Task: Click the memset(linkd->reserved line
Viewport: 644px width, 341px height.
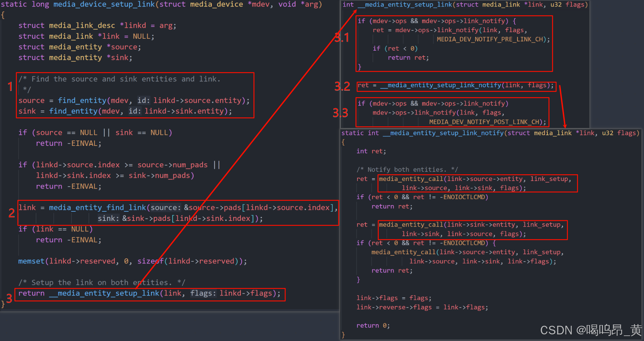Action: tap(133, 261)
